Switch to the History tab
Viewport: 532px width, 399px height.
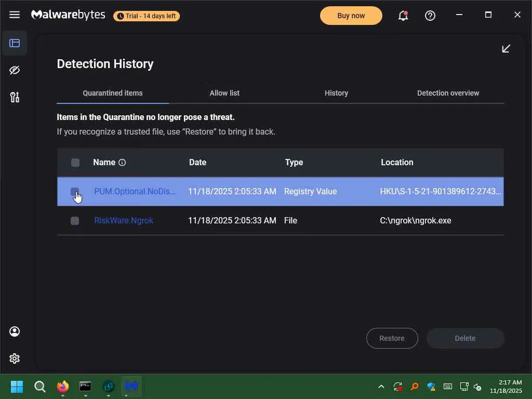336,93
